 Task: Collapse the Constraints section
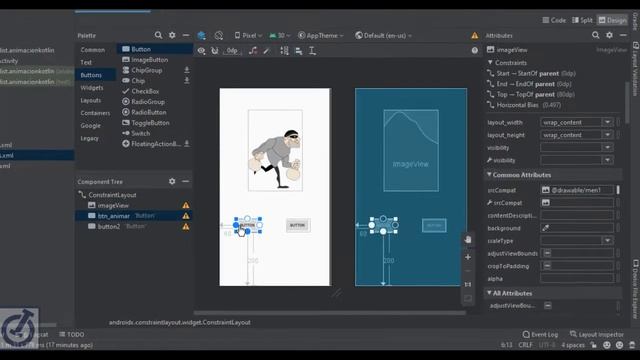point(490,62)
